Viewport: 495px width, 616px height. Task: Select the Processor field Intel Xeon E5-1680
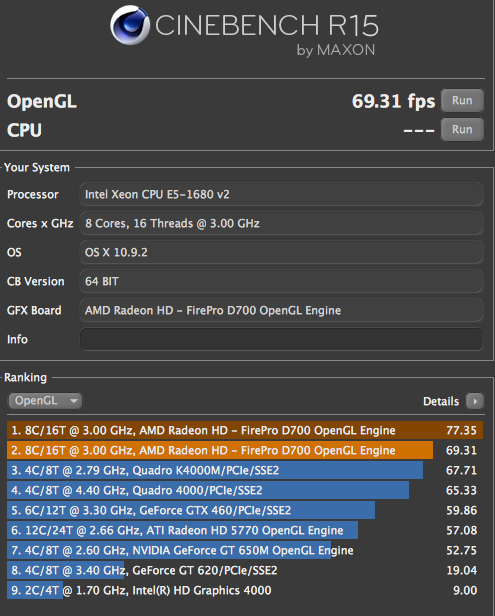tap(281, 194)
